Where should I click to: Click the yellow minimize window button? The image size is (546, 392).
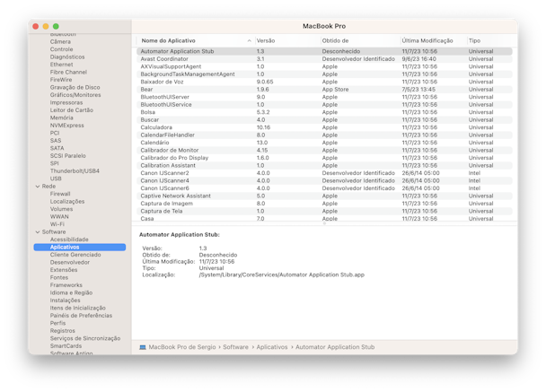point(46,26)
